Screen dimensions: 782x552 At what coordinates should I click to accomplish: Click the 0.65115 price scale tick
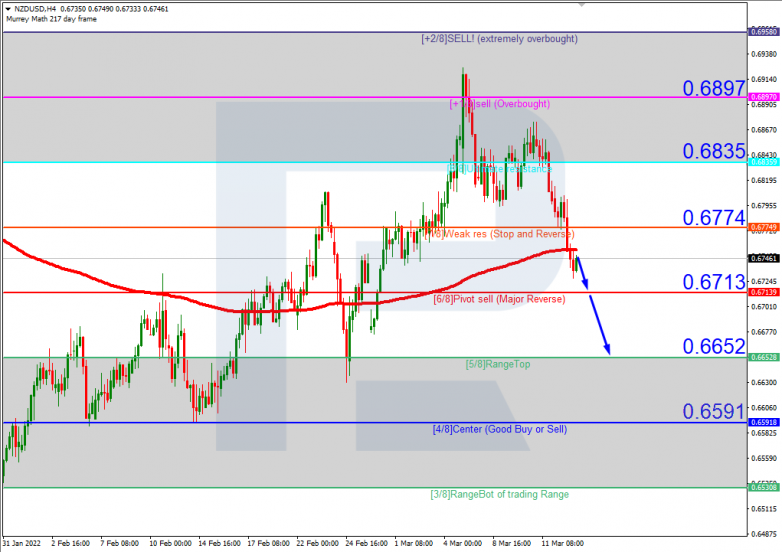[764, 509]
